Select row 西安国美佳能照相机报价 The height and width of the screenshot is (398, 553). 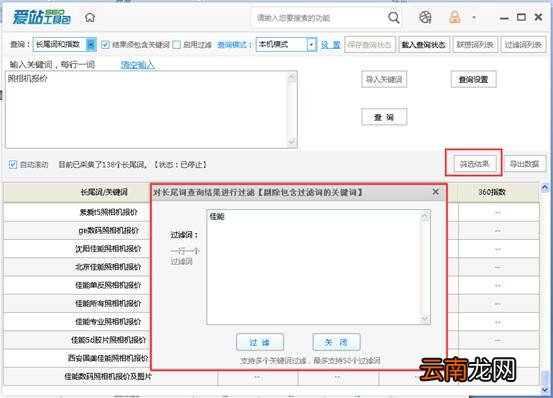tap(108, 359)
